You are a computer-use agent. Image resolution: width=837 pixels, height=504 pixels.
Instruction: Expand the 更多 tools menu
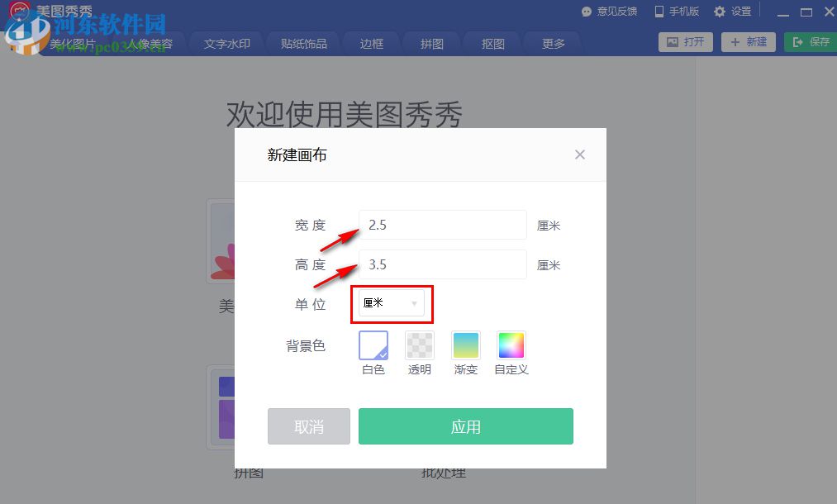tap(551, 44)
